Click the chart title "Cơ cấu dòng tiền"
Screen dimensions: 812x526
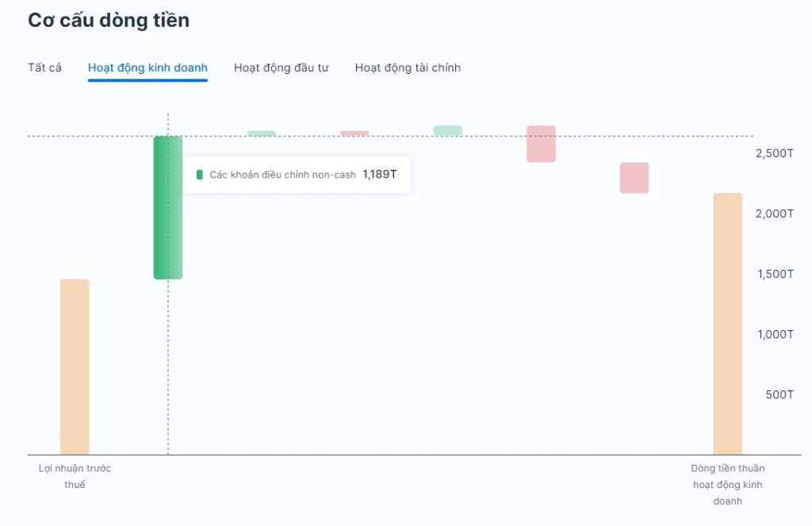pos(109,20)
